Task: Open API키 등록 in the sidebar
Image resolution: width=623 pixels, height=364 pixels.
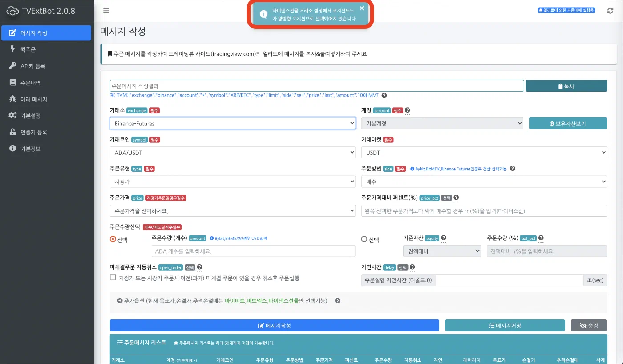Action: 46,66
